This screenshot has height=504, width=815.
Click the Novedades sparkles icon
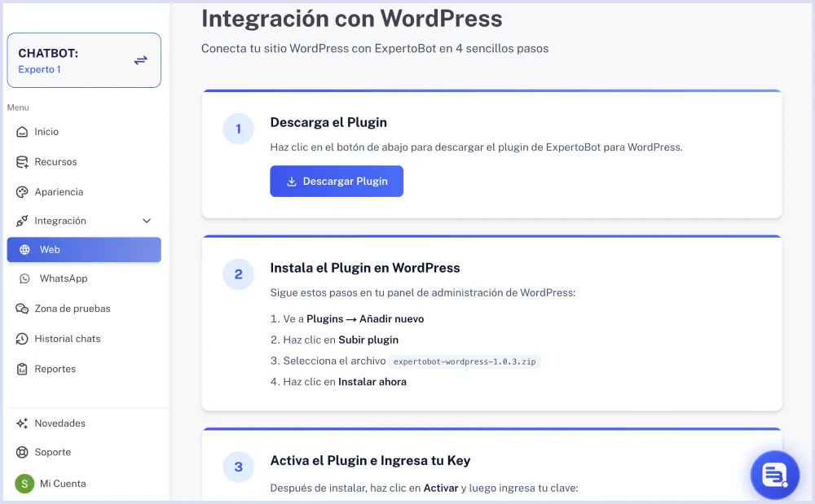pyautogui.click(x=22, y=423)
